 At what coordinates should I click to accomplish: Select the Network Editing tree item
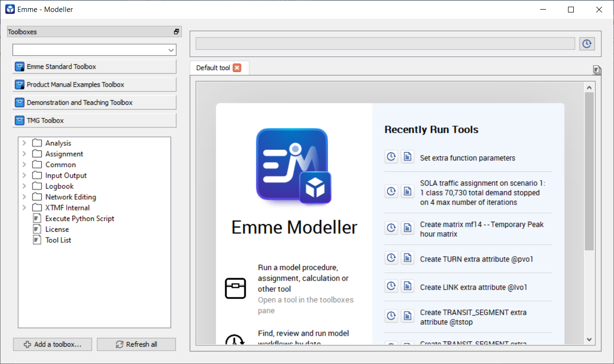click(x=70, y=197)
